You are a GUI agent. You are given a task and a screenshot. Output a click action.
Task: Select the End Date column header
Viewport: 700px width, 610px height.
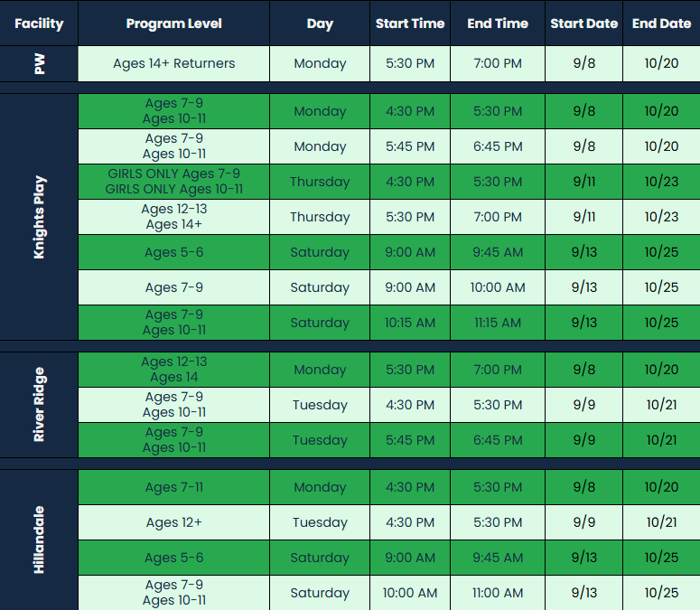pos(661,23)
